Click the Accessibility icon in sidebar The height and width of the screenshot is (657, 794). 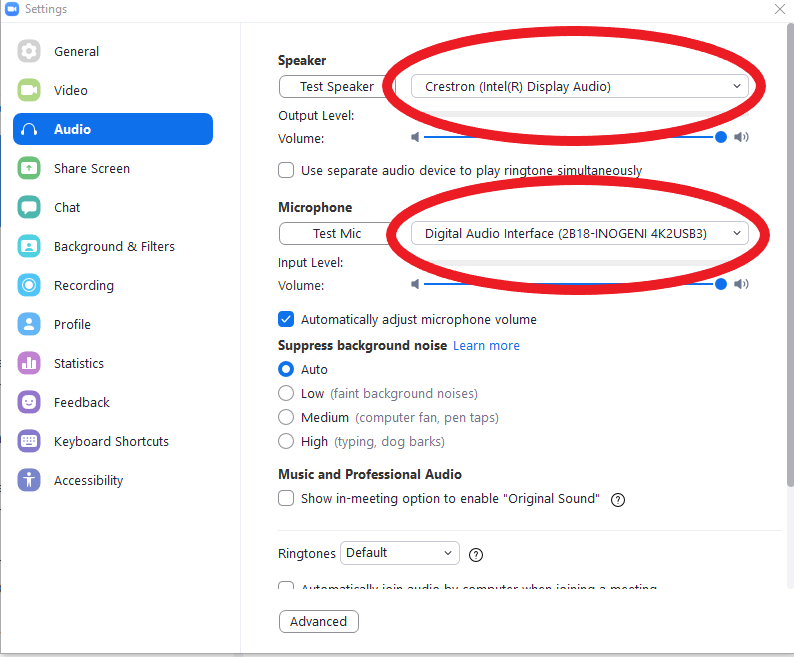coord(29,480)
